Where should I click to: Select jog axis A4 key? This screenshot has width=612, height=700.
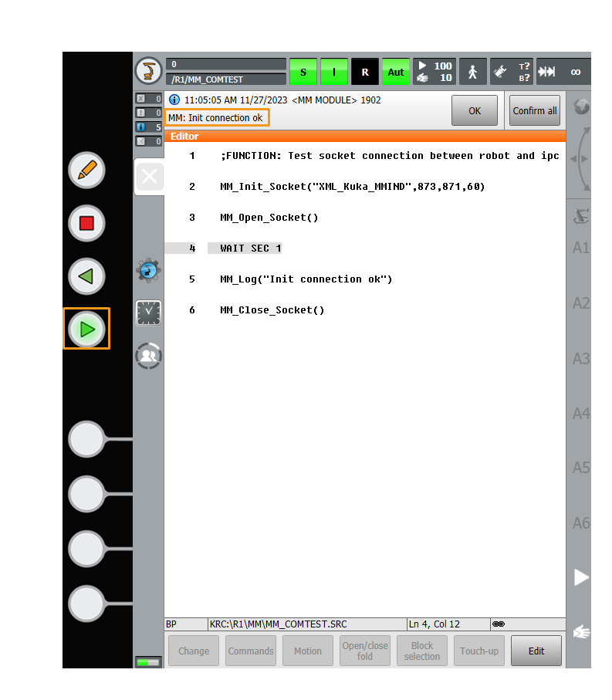coord(581,414)
